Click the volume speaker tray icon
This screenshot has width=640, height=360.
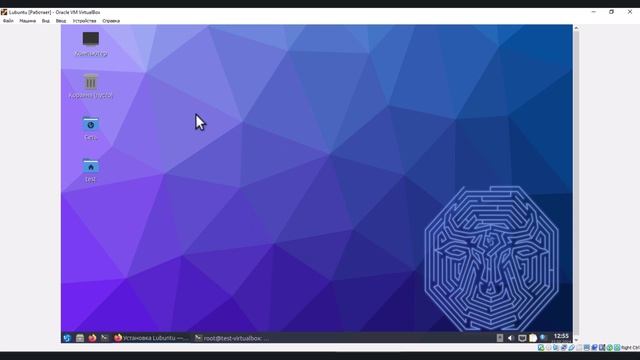pyautogui.click(x=511, y=338)
